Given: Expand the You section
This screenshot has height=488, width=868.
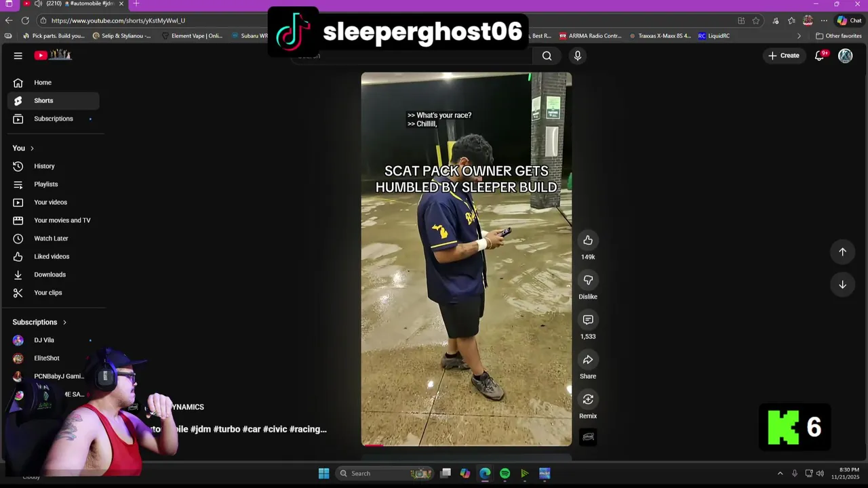Looking at the screenshot, I should [x=23, y=148].
